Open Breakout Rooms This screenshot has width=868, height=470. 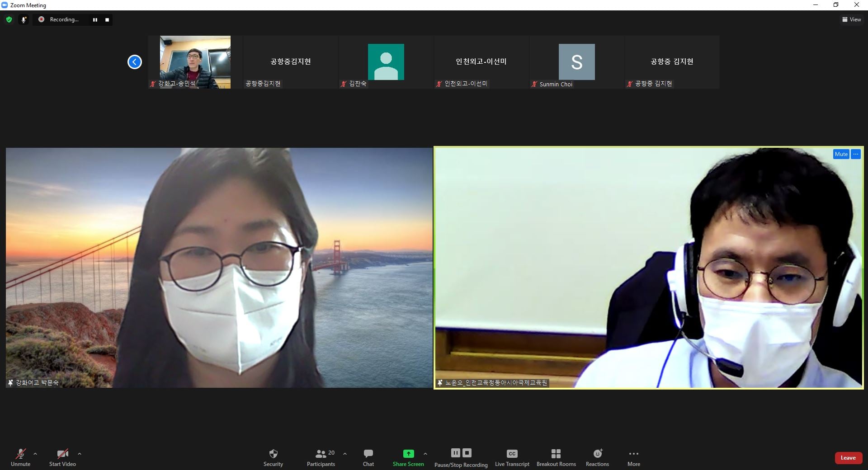pos(556,454)
